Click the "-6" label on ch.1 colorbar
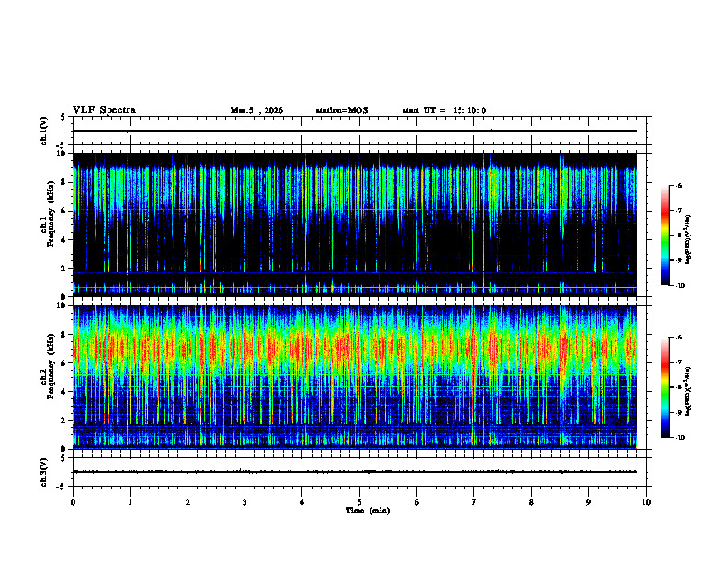Image resolution: width=728 pixels, height=563 pixels. [x=678, y=186]
